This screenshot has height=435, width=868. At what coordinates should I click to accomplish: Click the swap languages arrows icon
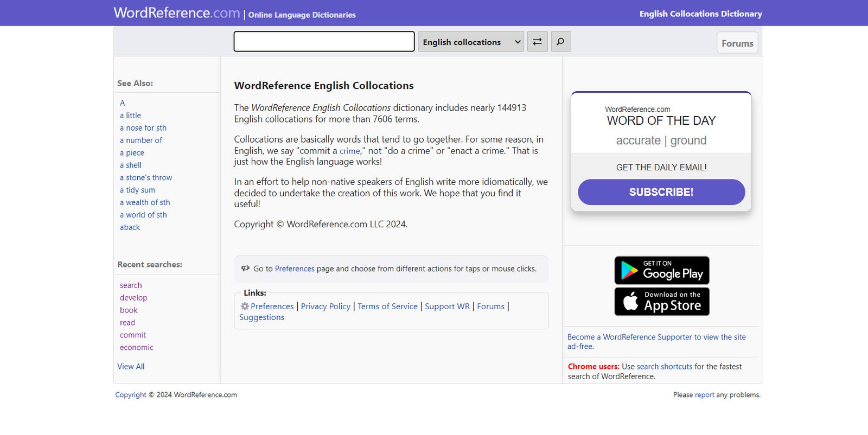pyautogui.click(x=537, y=42)
